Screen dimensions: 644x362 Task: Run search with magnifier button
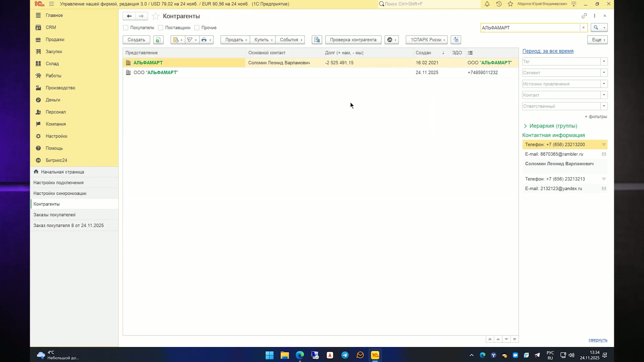coord(596,28)
